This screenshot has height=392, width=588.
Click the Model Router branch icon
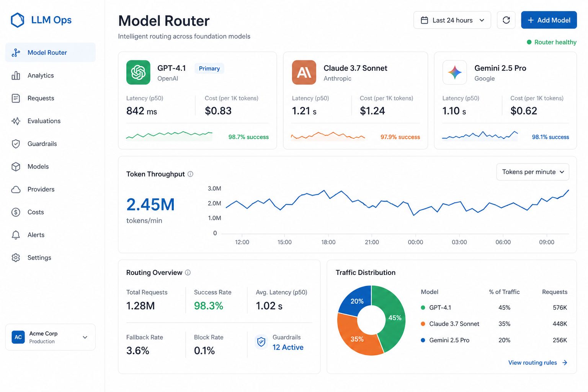pyautogui.click(x=16, y=53)
